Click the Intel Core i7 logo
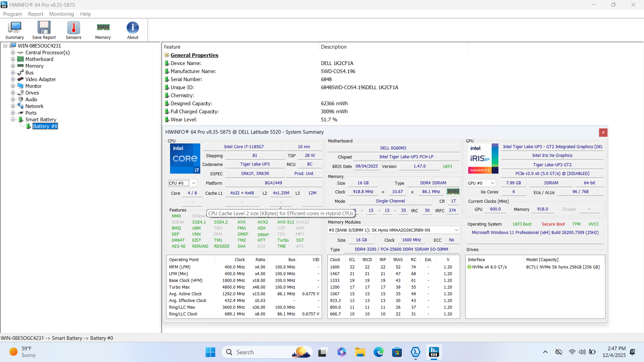Screen dimensions: 644x362 point(185,159)
